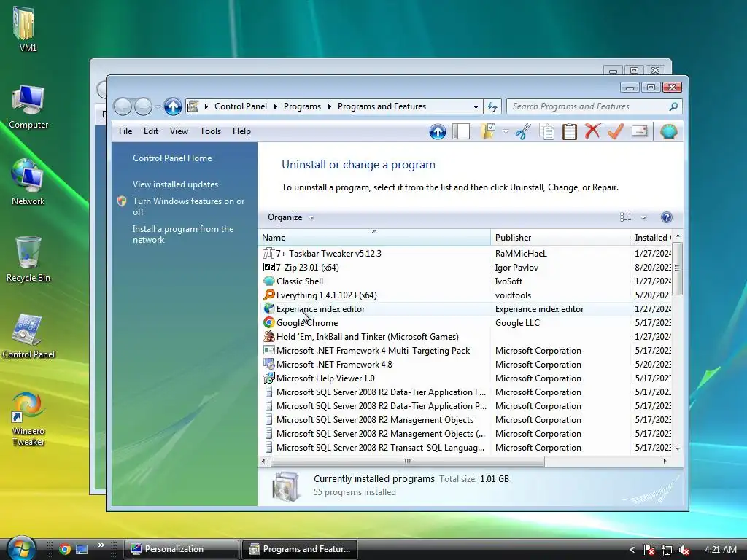The image size is (747, 560).
Task: Open the Edit menu
Action: pyautogui.click(x=150, y=131)
